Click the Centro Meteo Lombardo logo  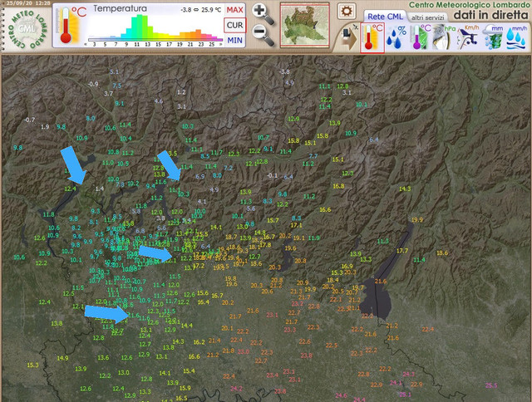point(27,28)
